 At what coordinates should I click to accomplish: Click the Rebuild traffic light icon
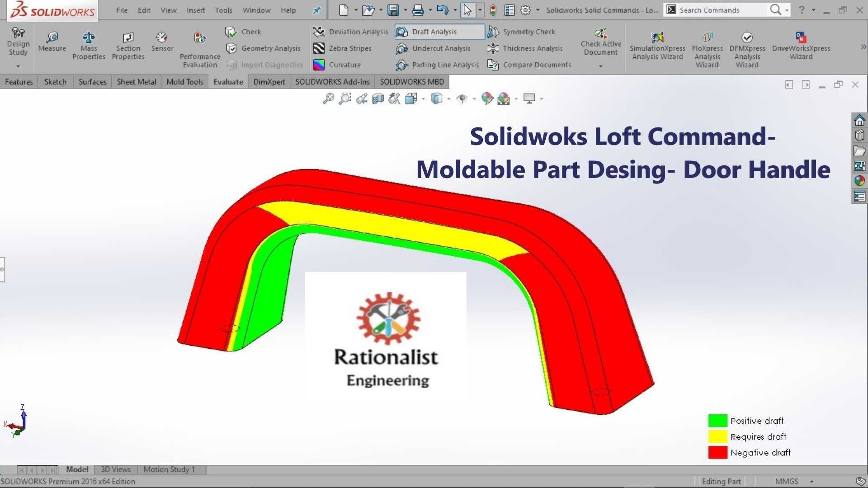pos(493,10)
